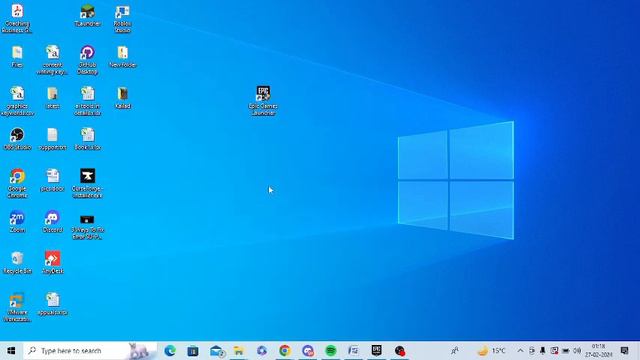Open the clock and date flyout
Image resolution: width=640 pixels, height=360 pixels.
click(598, 351)
